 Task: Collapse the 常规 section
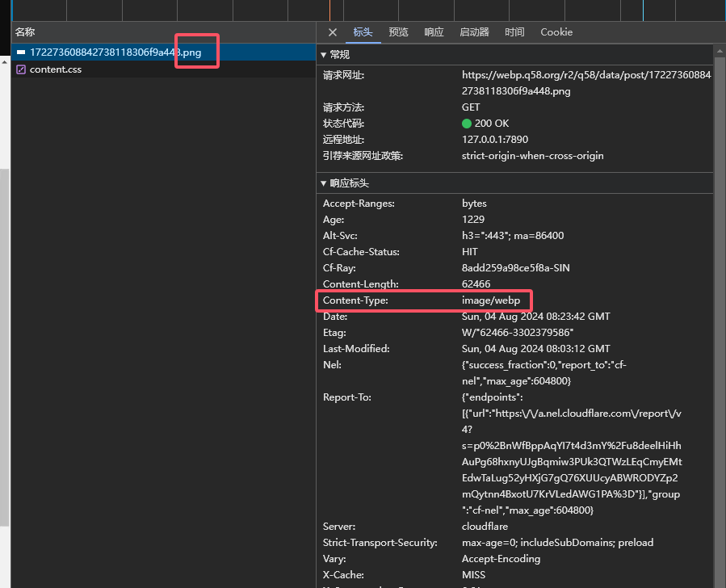coord(335,55)
